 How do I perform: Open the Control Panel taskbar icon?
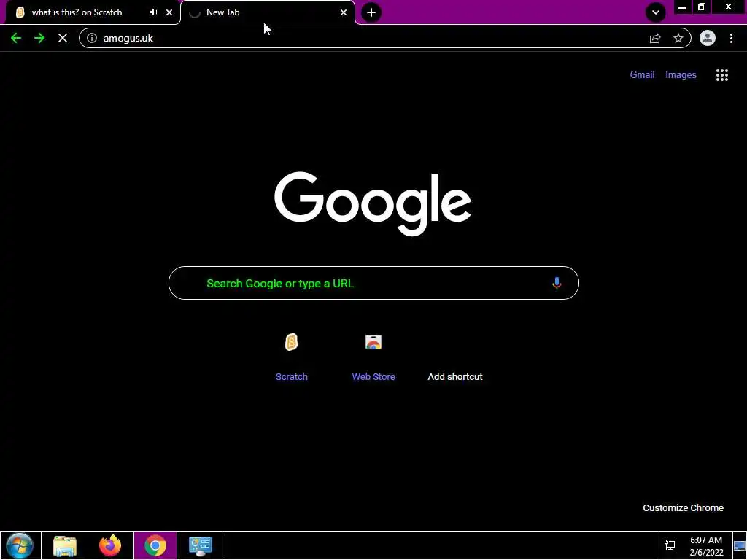point(200,545)
